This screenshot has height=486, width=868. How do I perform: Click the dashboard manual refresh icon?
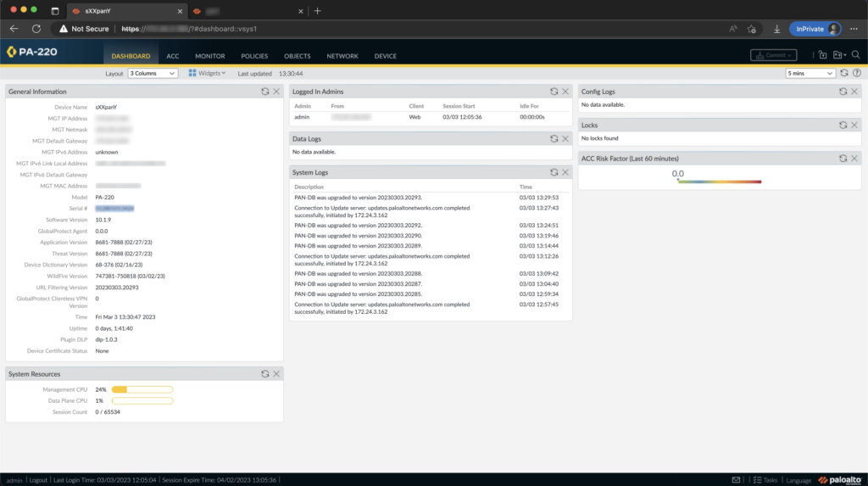tap(844, 73)
